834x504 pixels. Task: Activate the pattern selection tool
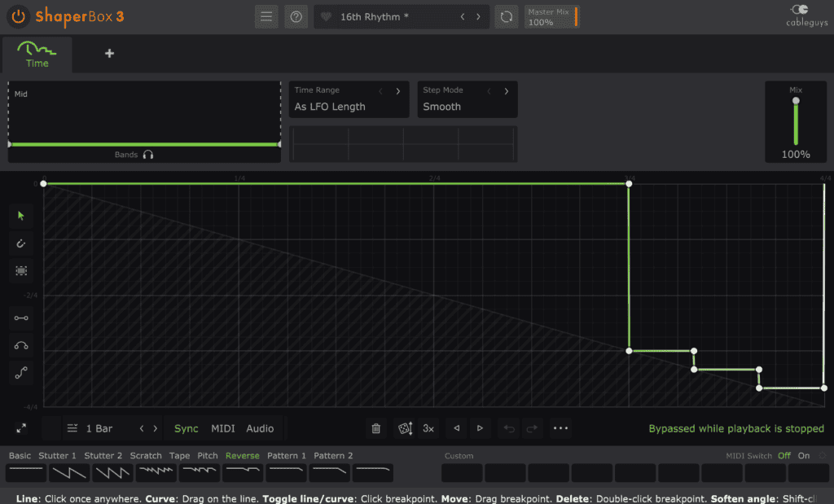(x=20, y=270)
